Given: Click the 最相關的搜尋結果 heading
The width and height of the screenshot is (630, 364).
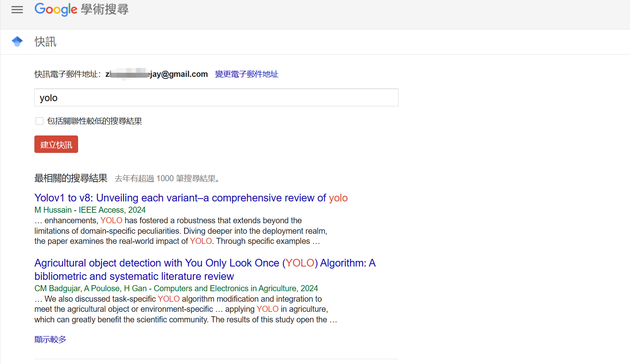Looking at the screenshot, I should tap(71, 178).
